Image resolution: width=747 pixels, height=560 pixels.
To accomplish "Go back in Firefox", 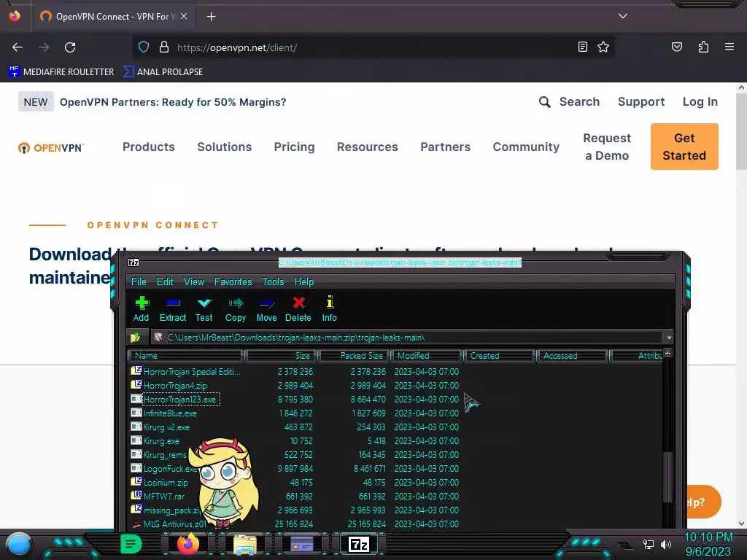I will pyautogui.click(x=18, y=47).
